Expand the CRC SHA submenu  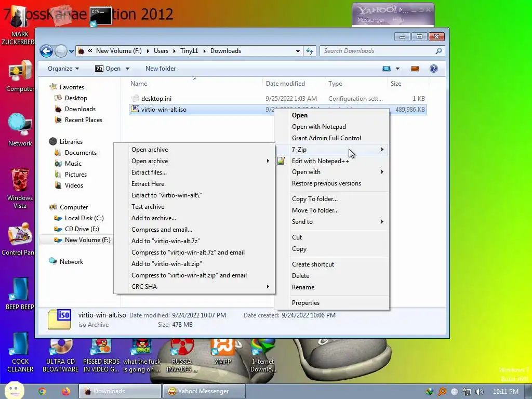point(194,287)
